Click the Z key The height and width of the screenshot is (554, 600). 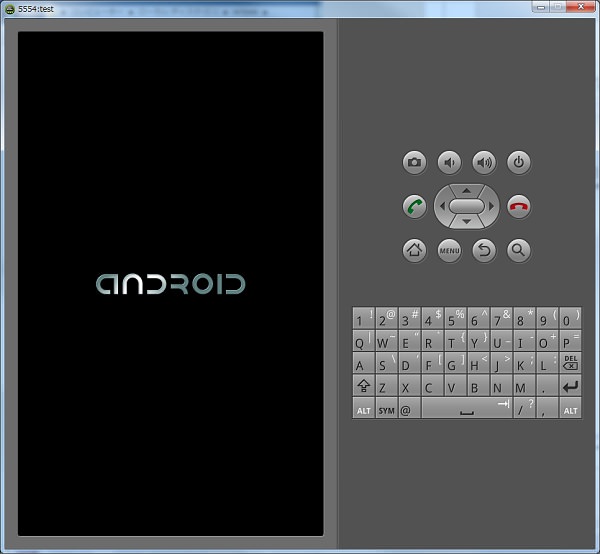(x=386, y=385)
